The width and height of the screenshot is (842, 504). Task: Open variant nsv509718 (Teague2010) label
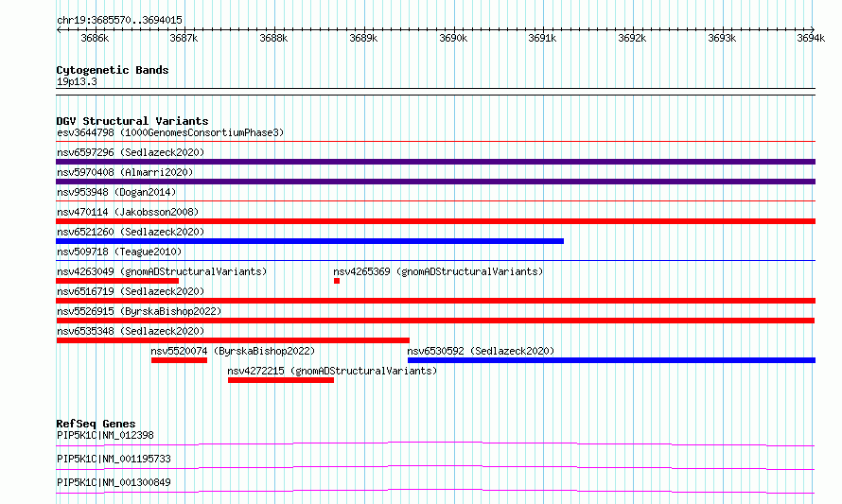(119, 252)
